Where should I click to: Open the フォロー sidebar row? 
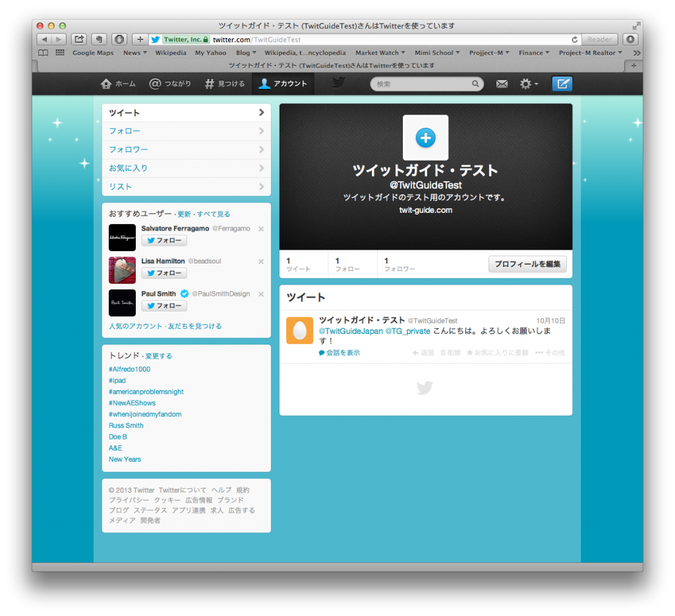point(187,131)
